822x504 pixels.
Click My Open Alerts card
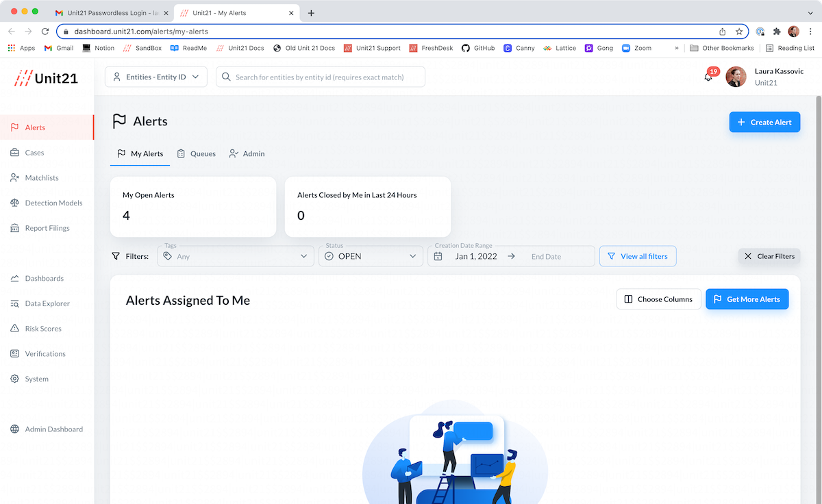[x=193, y=207]
